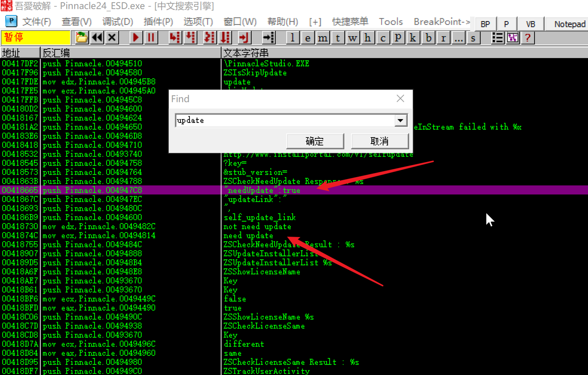588x375 pixels.
Task: Open the 帮助(H) menu
Action: [283, 21]
